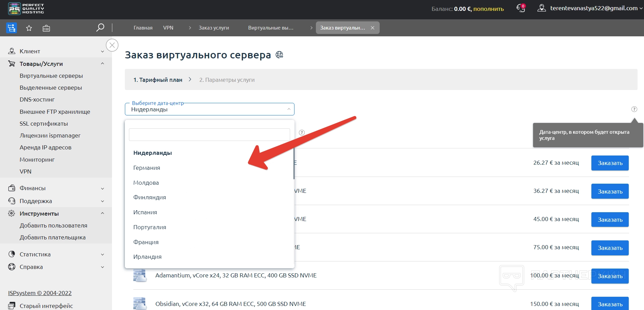
Task: Click help question mark near data center
Action: (x=634, y=109)
